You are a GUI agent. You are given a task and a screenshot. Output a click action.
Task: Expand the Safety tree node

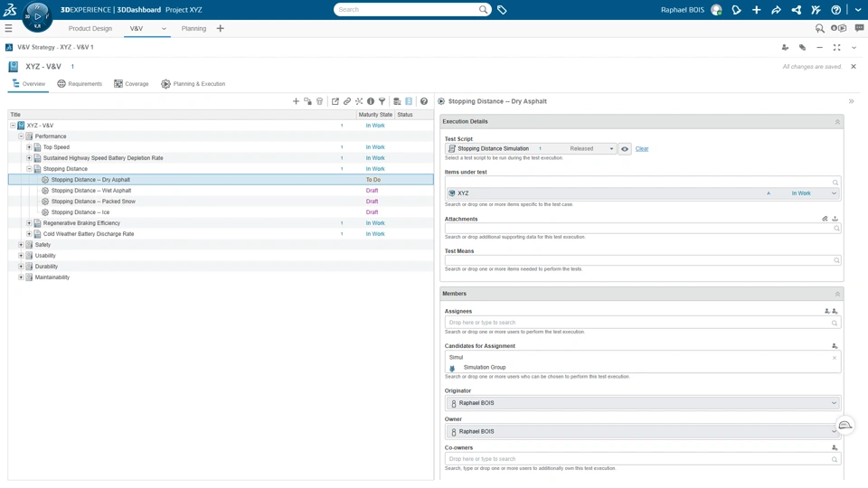21,245
